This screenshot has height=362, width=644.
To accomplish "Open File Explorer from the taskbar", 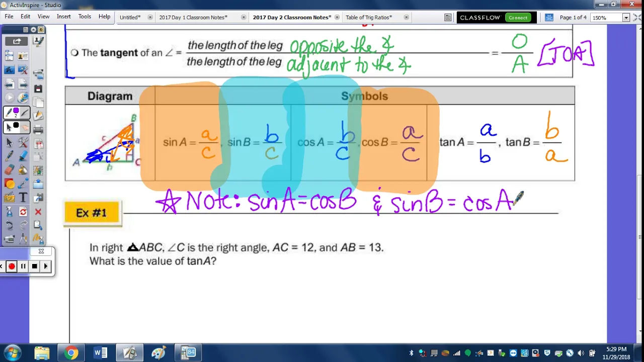I will click(x=42, y=353).
